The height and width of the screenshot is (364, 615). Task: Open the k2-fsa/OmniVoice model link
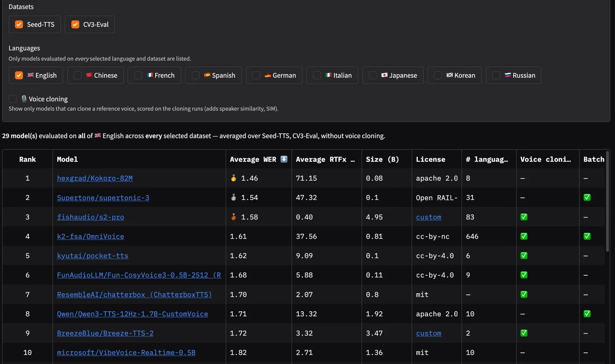90,236
